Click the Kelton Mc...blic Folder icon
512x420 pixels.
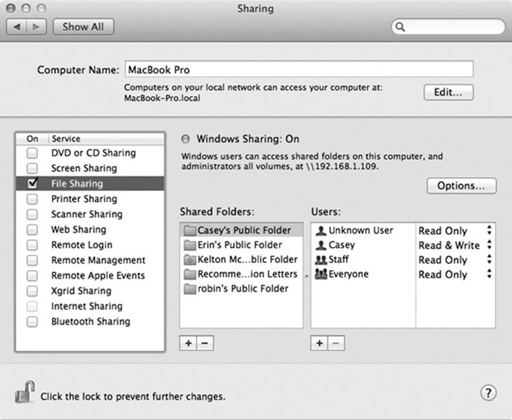(189, 260)
